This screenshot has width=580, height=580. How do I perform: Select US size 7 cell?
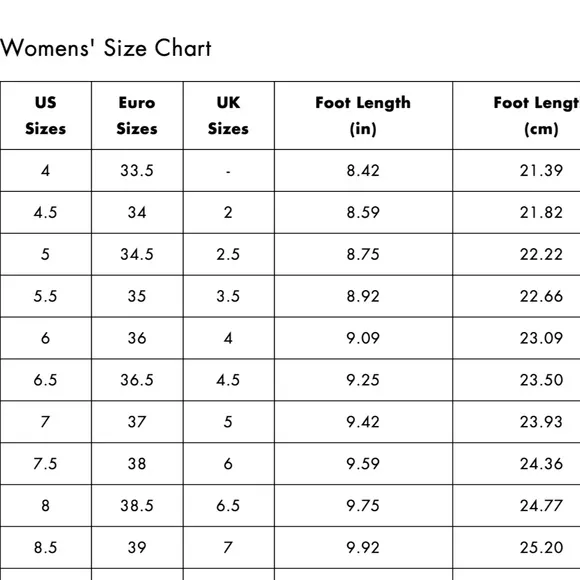[x=45, y=422]
